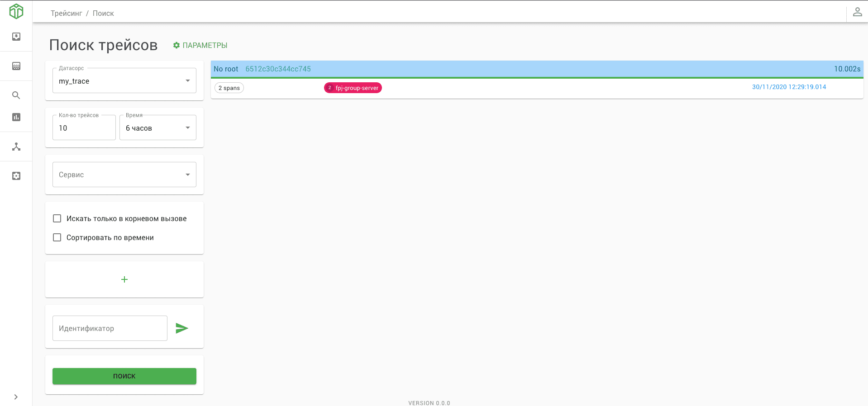Open the settings box sidebar icon
This screenshot has height=406, width=868.
[16, 176]
